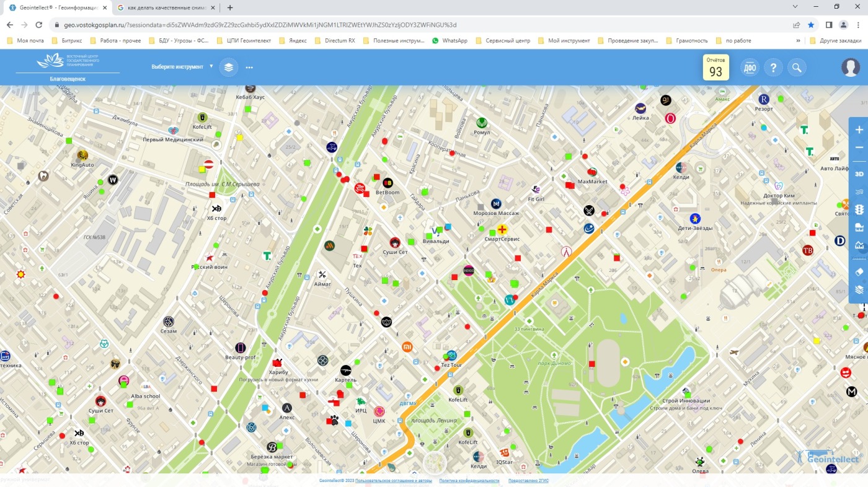The image size is (868, 487).
Task: Open Предоставлено 2ГИС link
Action: click(x=528, y=481)
